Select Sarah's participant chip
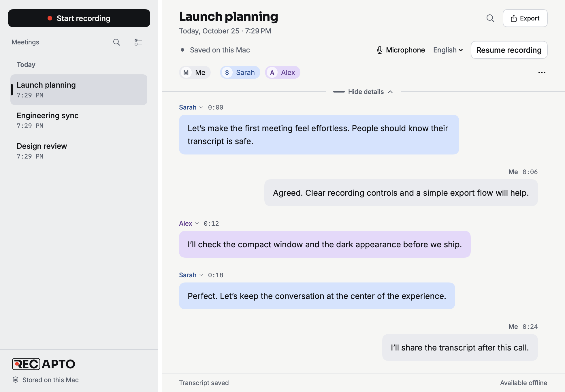 (240, 73)
